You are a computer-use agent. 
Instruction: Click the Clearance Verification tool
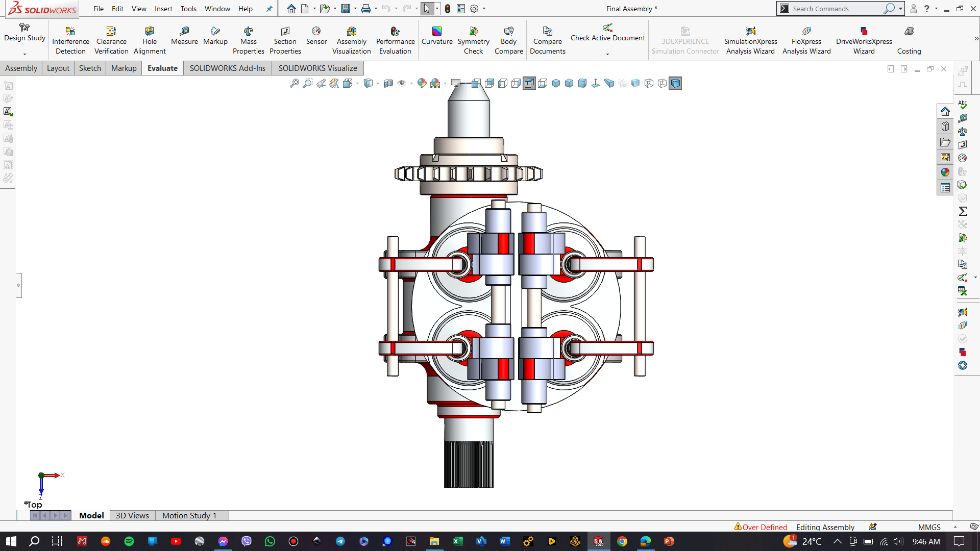pos(111,40)
